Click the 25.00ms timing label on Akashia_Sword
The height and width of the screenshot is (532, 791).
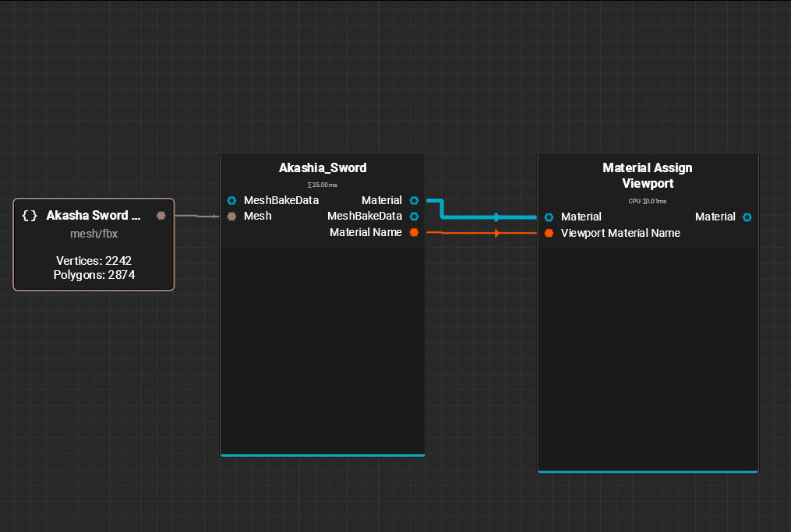tap(323, 185)
